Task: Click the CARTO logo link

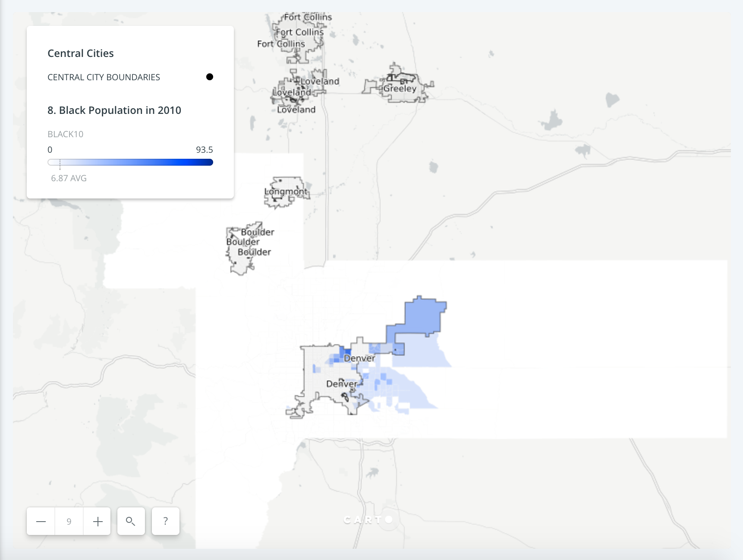Action: pyautogui.click(x=368, y=520)
